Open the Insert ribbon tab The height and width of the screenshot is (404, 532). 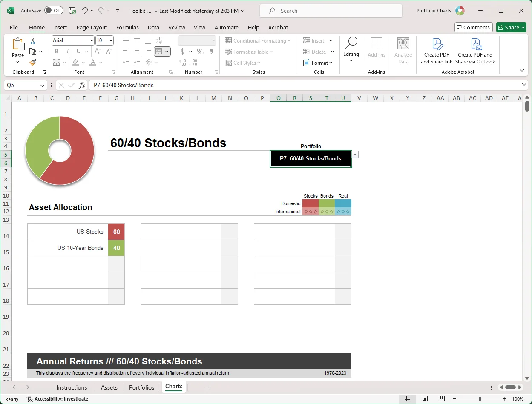coord(60,27)
